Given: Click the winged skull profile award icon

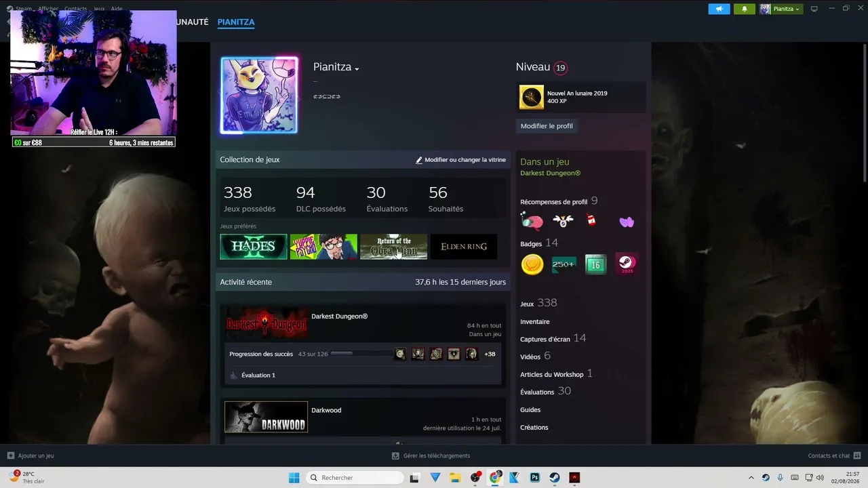Looking at the screenshot, I should click(x=563, y=221).
